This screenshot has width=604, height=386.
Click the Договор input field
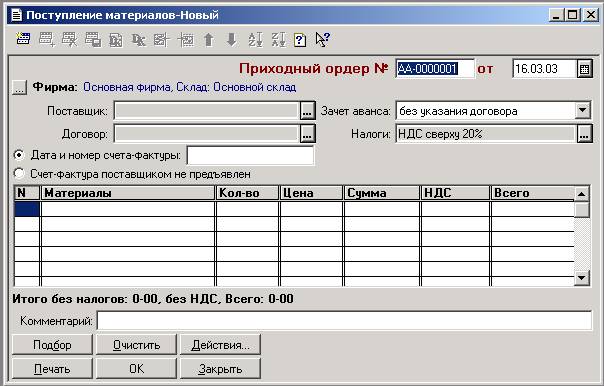click(207, 134)
